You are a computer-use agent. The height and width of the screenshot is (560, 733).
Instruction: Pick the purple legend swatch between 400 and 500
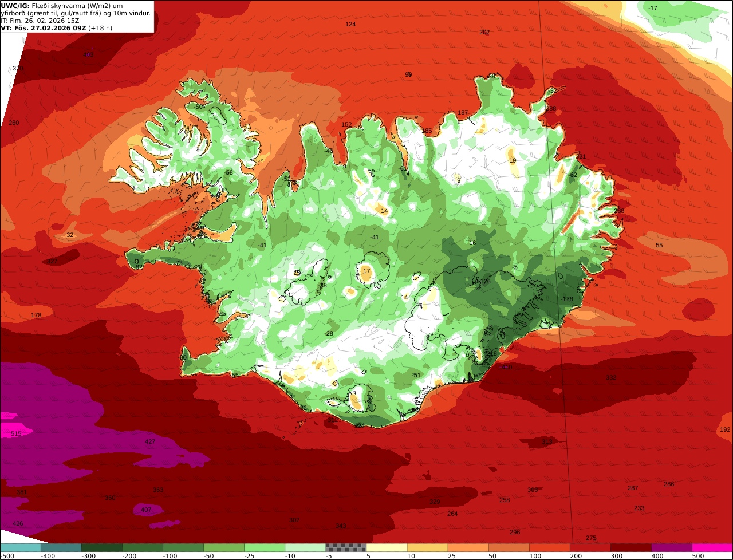point(672,547)
